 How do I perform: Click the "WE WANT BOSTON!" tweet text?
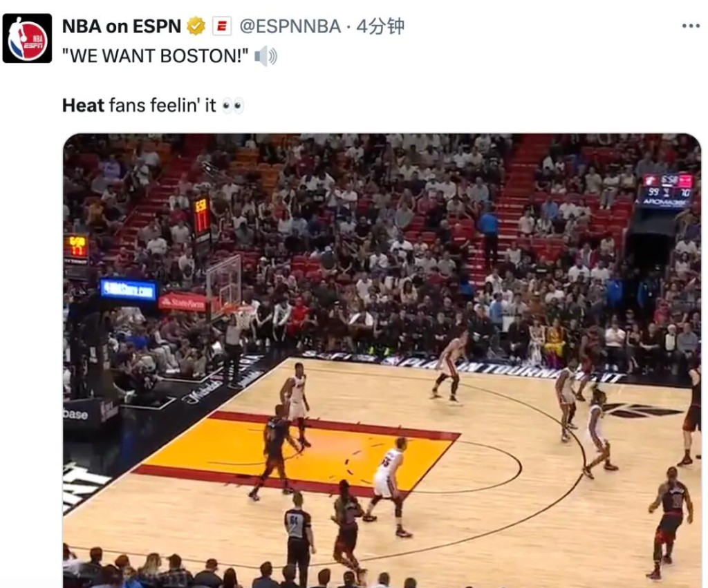pos(156,57)
